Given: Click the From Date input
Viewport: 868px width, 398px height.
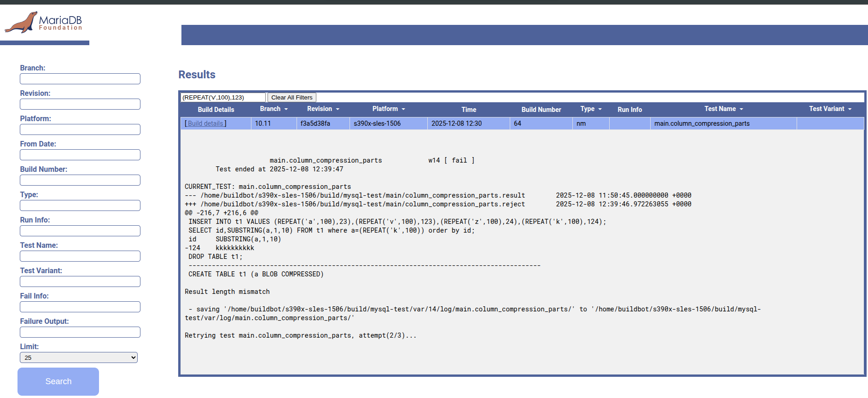Looking at the screenshot, I should 80,155.
